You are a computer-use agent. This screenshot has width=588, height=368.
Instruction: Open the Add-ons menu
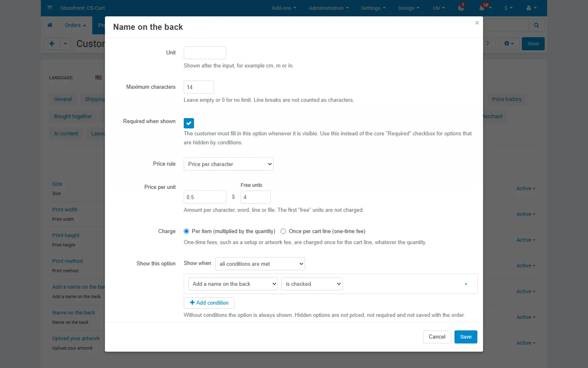click(x=284, y=8)
